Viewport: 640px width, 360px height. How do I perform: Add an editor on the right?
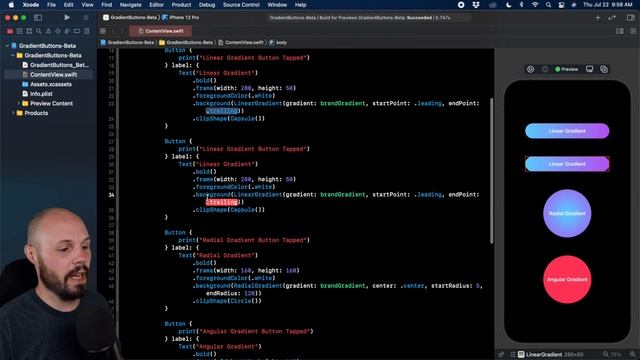(633, 31)
